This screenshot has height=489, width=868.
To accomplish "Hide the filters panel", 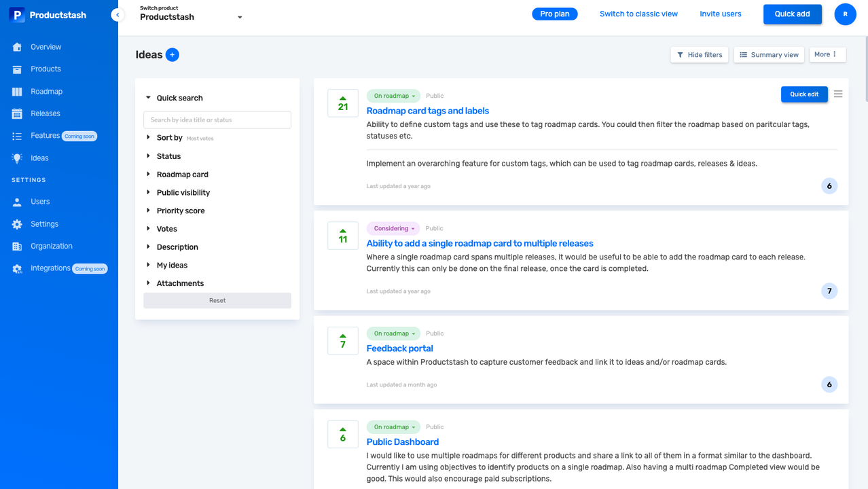I will pos(700,55).
